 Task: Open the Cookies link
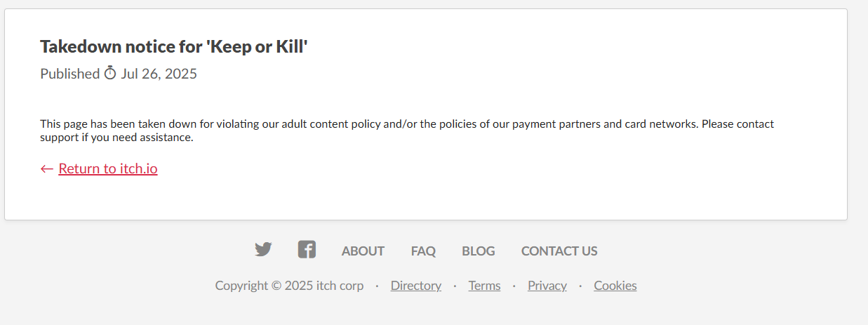tap(615, 286)
